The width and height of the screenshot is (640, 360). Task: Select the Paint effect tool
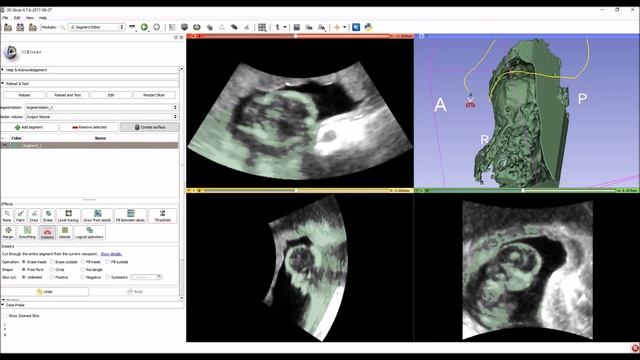tap(20, 216)
